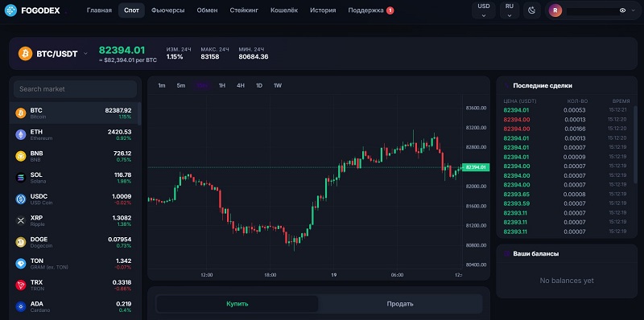644x320 pixels.
Task: Switch chart to 4H timeframe
Action: [241, 85]
